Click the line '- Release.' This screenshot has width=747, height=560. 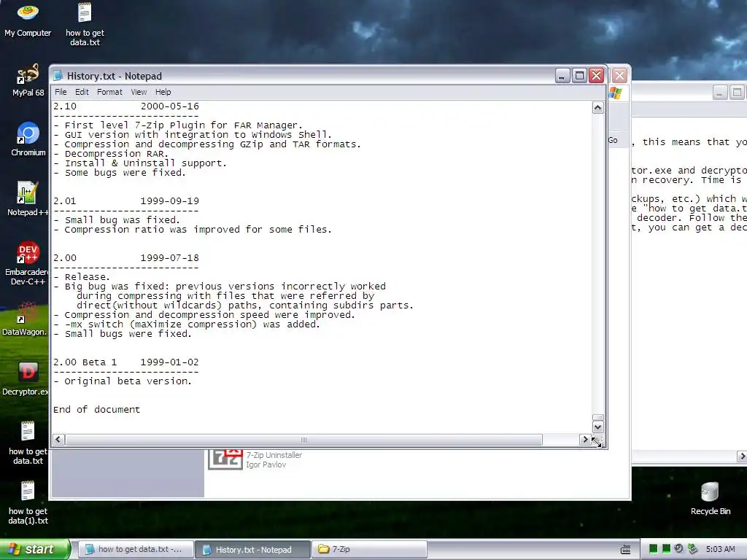point(82,276)
